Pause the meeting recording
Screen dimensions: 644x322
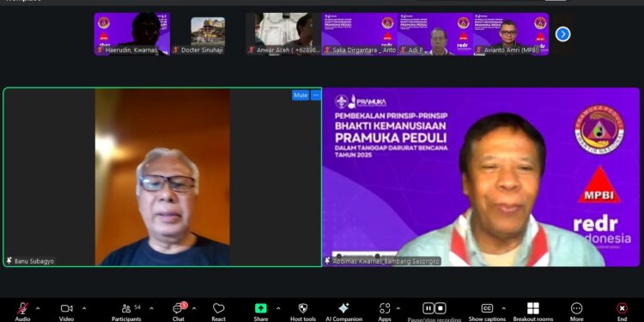(x=428, y=308)
